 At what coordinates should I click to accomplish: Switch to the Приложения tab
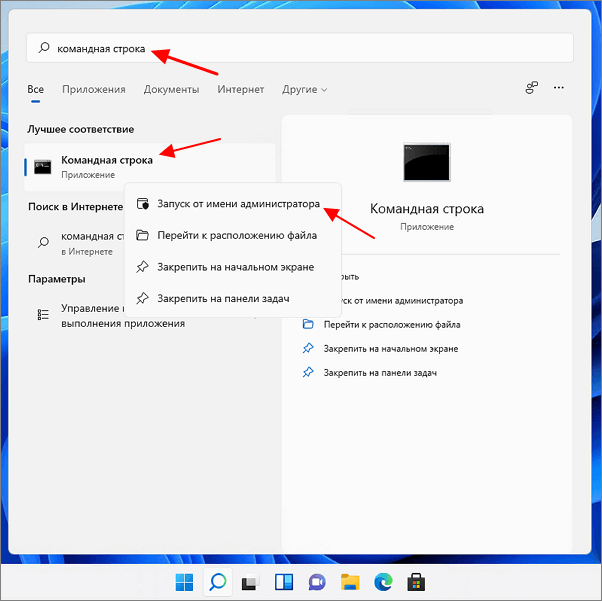tap(94, 89)
